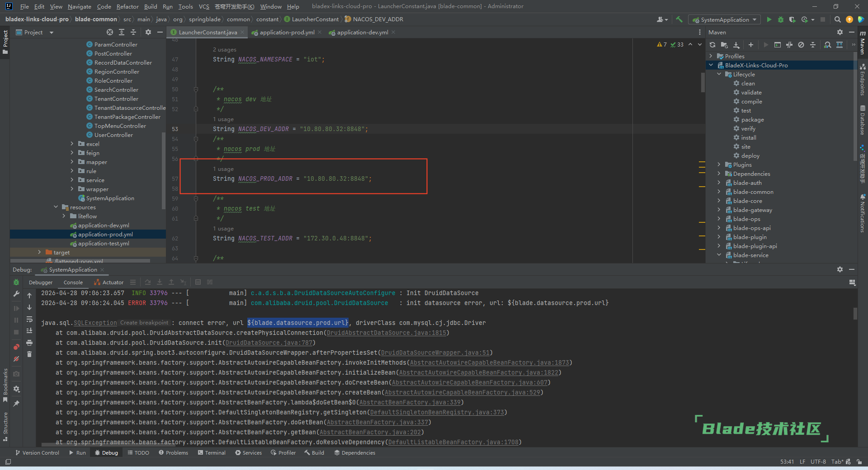Click the green Run button in toolbar

click(x=769, y=19)
